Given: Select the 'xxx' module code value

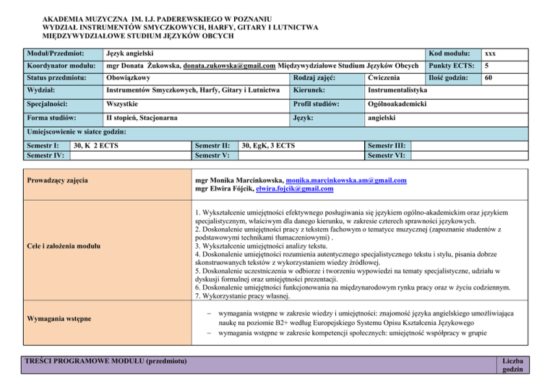Looking at the screenshot, I should pos(491,53).
